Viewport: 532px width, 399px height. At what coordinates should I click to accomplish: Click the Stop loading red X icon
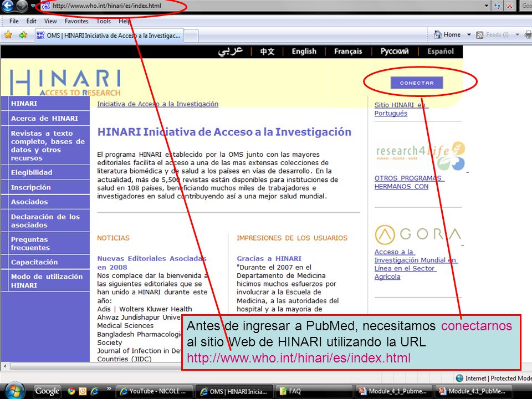tap(509, 6)
